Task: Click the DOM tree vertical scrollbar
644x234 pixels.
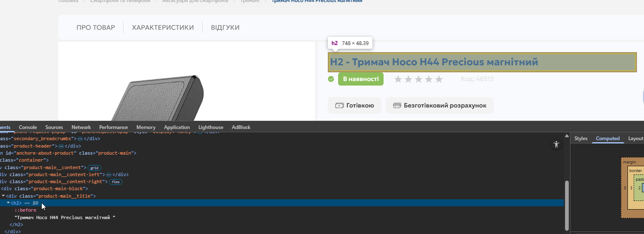Action: click(567, 205)
